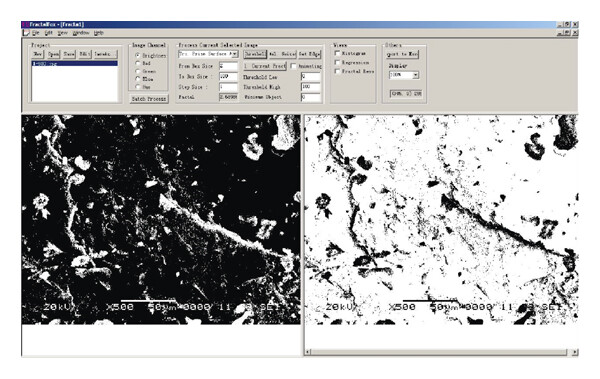Viewport: 600px width, 379px height.
Task: Click the Threshold High input field
Action: coord(310,87)
